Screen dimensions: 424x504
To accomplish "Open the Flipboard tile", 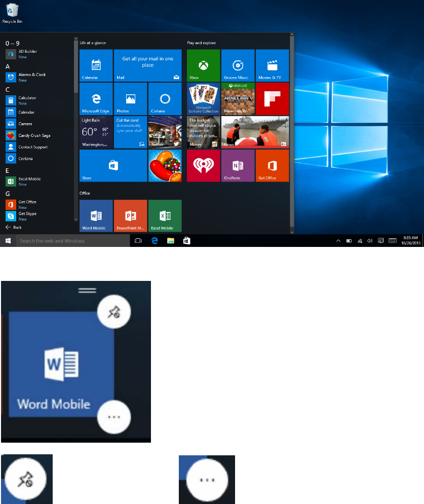I will pos(273,99).
